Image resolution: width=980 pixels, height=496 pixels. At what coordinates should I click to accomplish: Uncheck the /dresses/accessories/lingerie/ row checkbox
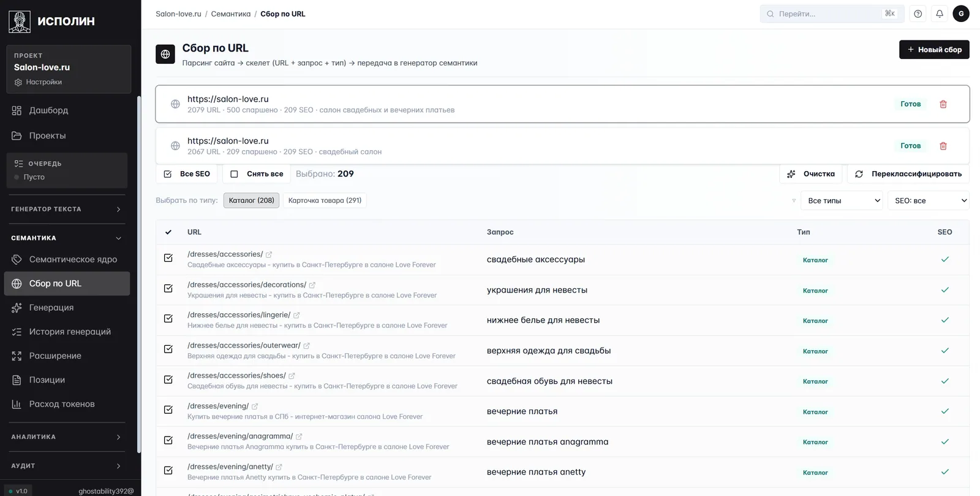168,319
